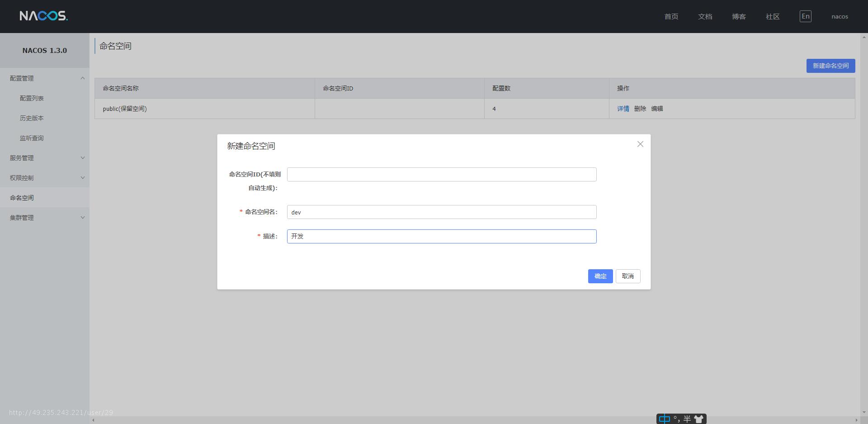Click the horizontal scrollbar left arrow
Image resolution: width=868 pixels, height=424 pixels.
click(x=94, y=420)
